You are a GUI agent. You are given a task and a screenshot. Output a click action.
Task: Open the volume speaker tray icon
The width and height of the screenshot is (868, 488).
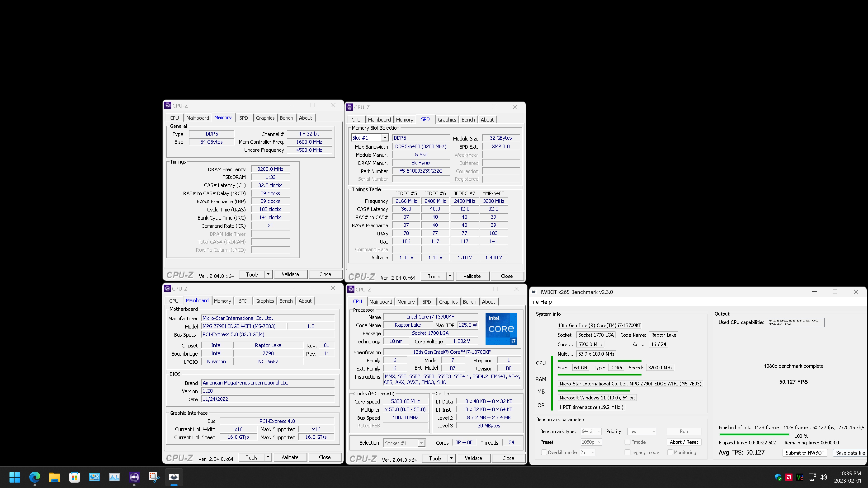click(x=823, y=477)
